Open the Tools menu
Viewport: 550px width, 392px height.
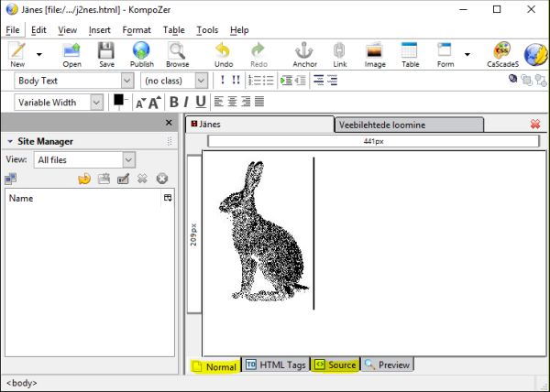click(x=207, y=30)
